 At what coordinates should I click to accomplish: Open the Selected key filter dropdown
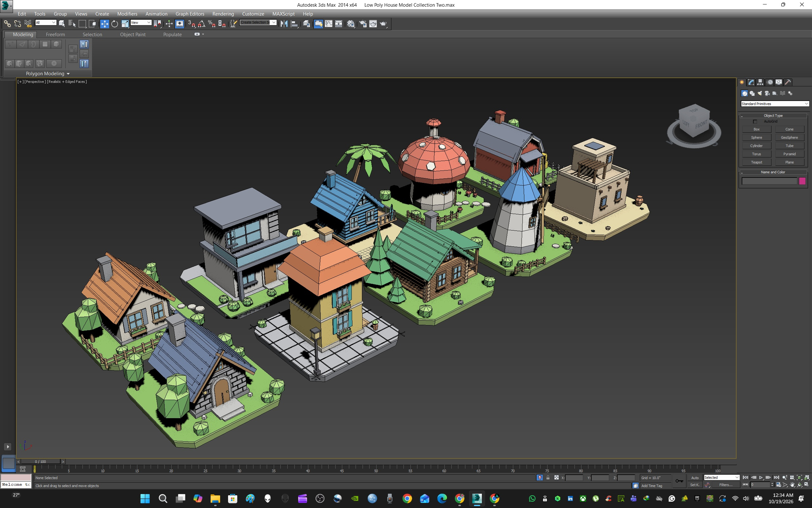[721, 478]
